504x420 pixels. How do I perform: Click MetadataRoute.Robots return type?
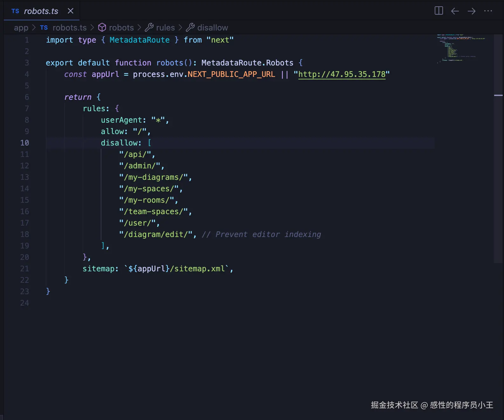point(247,63)
